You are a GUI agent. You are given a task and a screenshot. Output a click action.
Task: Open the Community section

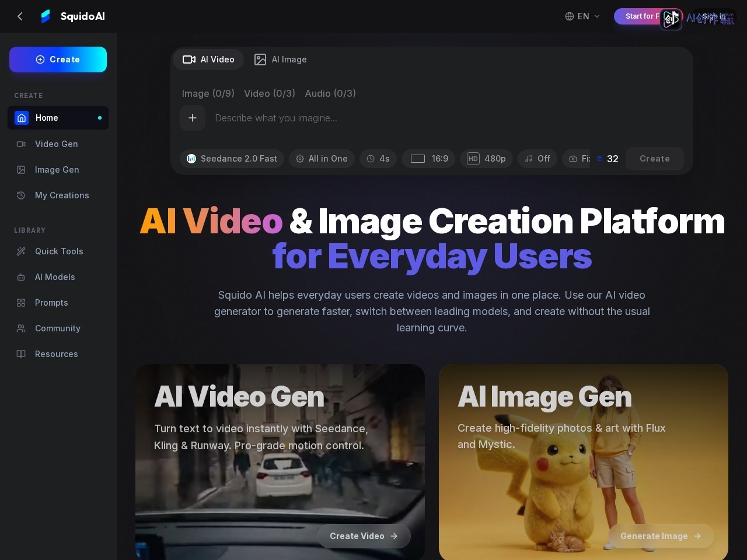(x=58, y=328)
